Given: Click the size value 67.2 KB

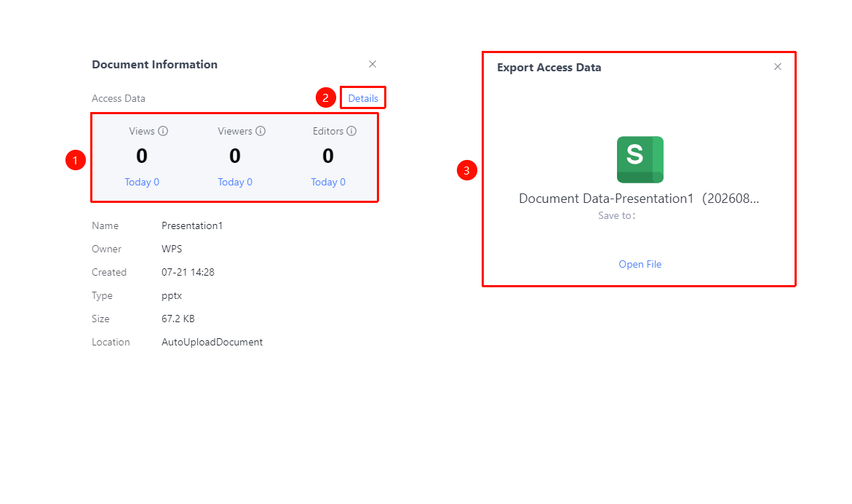Looking at the screenshot, I should tap(178, 319).
